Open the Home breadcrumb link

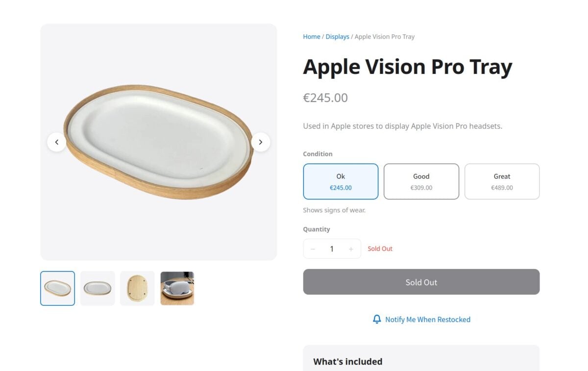(x=312, y=37)
